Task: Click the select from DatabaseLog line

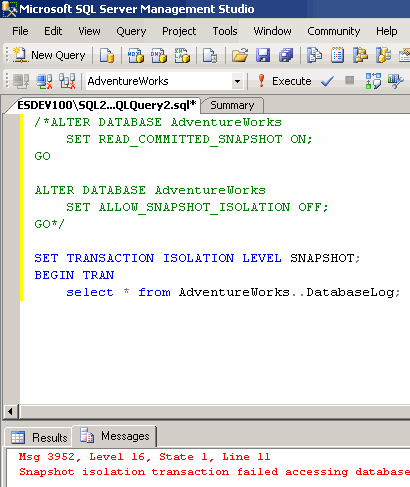Action: [x=233, y=292]
